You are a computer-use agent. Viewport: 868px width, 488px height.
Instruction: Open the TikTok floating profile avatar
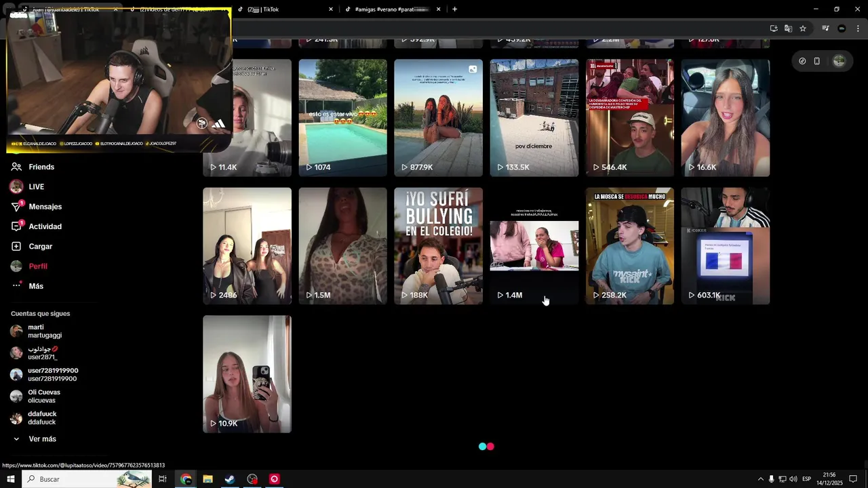click(x=839, y=61)
